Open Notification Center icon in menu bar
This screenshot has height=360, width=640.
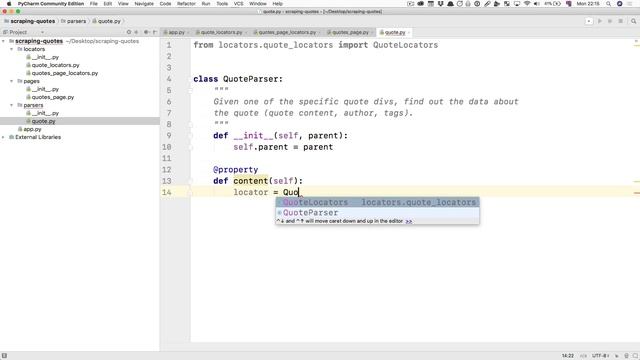630,4
